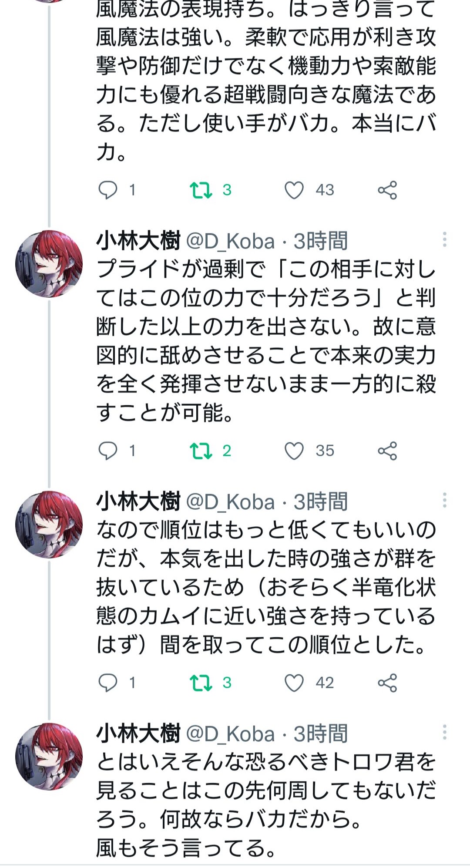Open replies on the tweet with 35 likes
This screenshot has width=470, height=868.
pos(108,451)
